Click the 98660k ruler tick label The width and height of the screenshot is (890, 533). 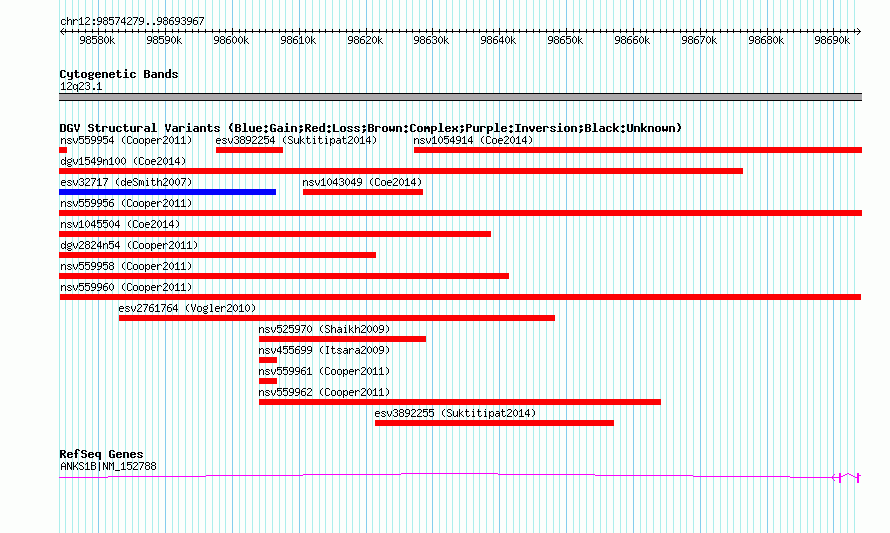632,40
